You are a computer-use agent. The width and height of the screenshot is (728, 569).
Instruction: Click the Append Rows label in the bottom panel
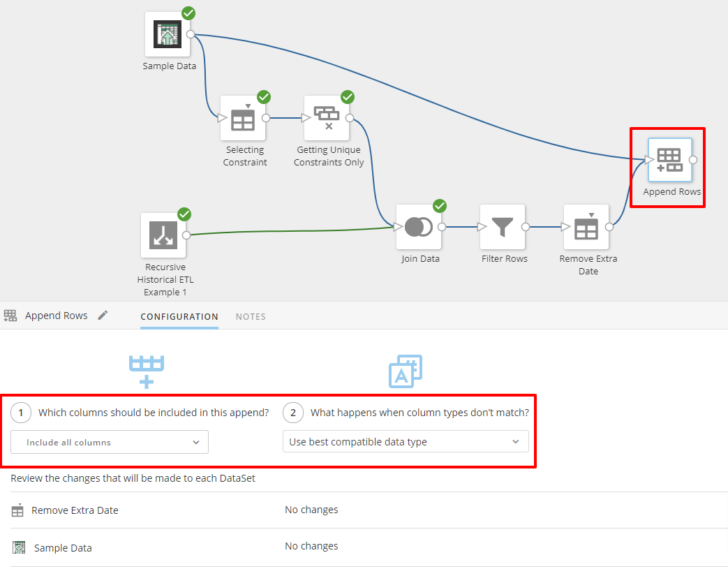tap(56, 315)
